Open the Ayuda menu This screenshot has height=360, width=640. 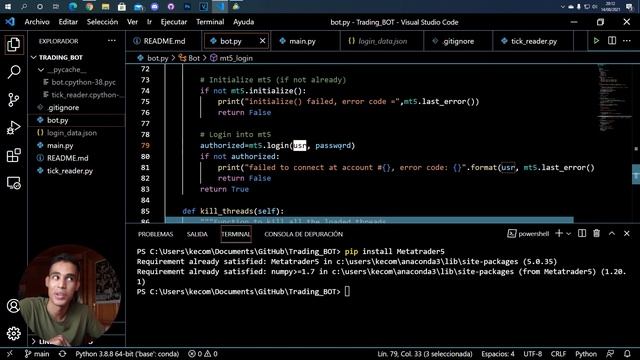(243, 22)
